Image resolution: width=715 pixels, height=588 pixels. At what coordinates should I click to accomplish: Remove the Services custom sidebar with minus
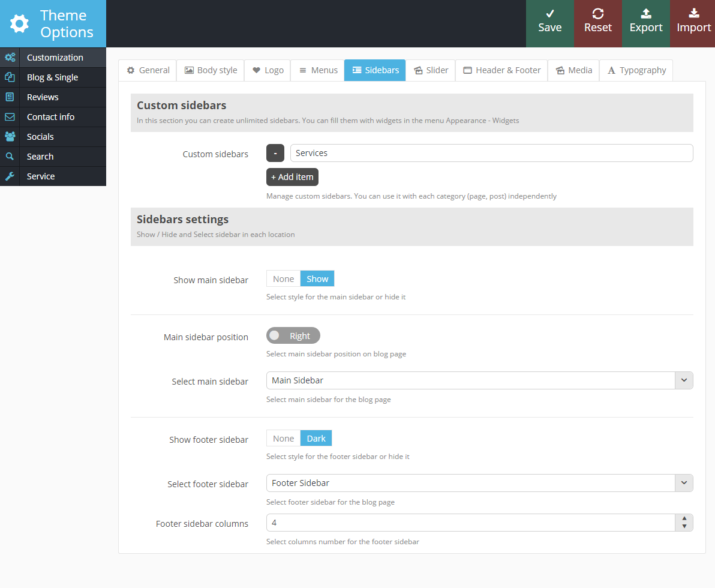click(x=275, y=153)
